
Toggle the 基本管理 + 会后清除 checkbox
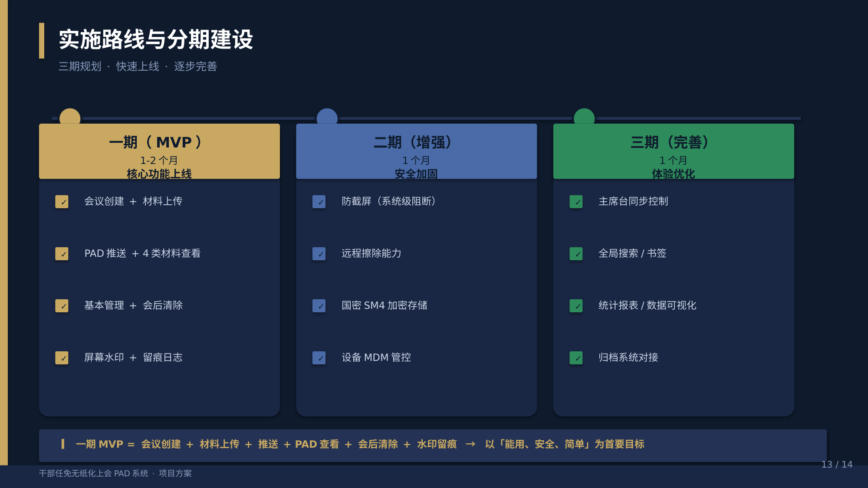(62, 306)
